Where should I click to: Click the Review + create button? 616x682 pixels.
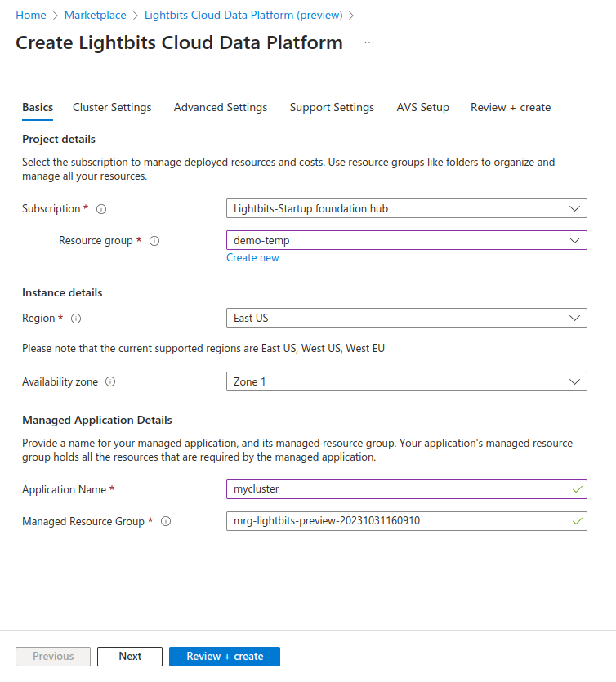coord(224,656)
